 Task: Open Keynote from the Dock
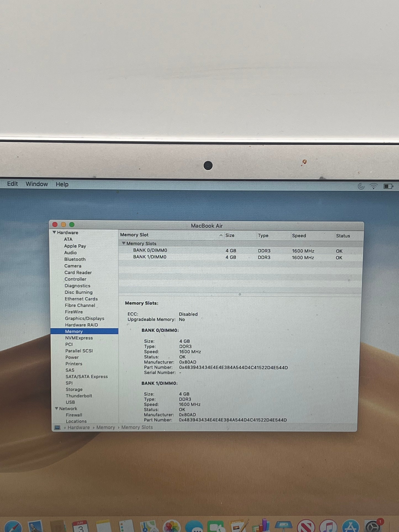(284, 526)
